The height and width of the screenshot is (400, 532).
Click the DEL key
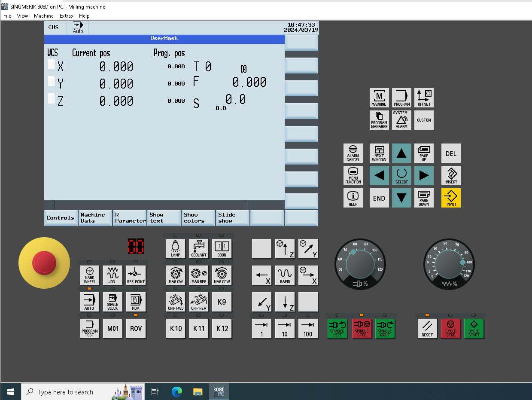click(451, 153)
